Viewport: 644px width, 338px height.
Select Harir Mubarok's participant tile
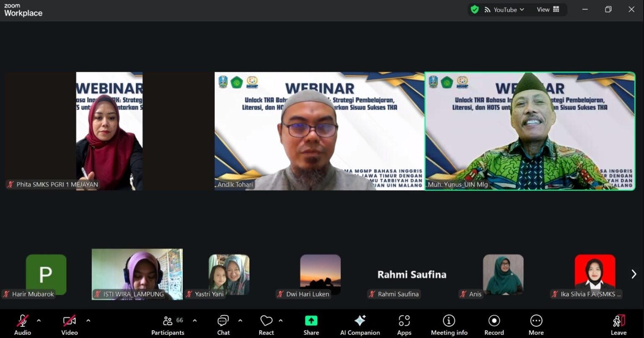tap(46, 275)
